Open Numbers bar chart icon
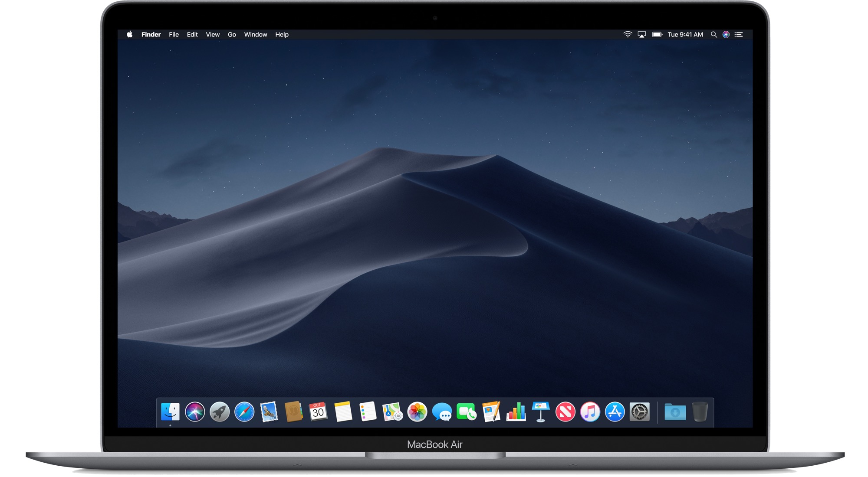This screenshot has height=477, width=868. point(516,412)
